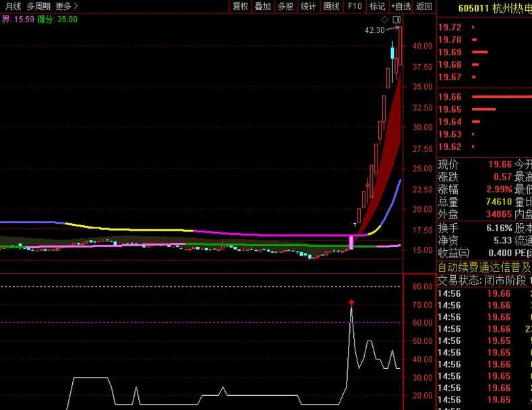Viewport: 532px width, 410px height.
Task: Select the 19.68 ask price row
Action: (x=484, y=65)
